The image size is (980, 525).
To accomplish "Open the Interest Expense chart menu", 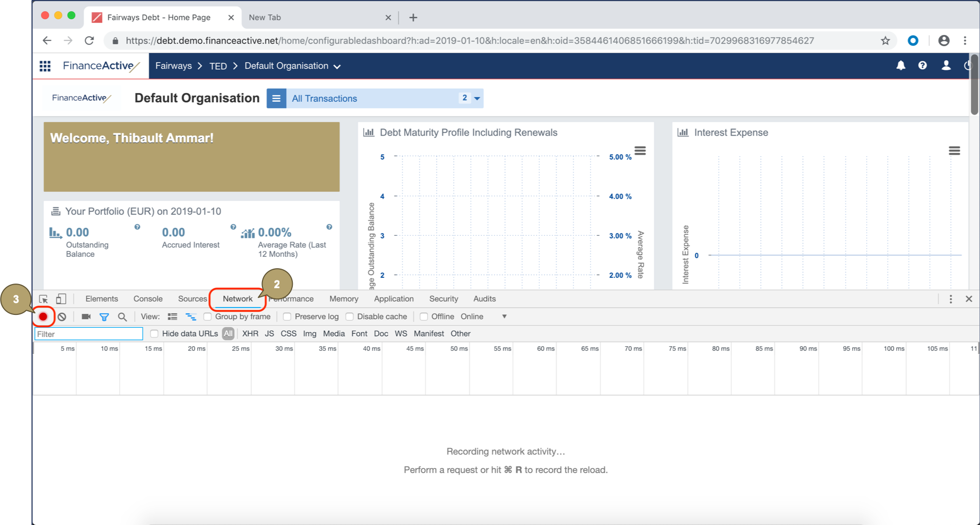I will [x=954, y=151].
